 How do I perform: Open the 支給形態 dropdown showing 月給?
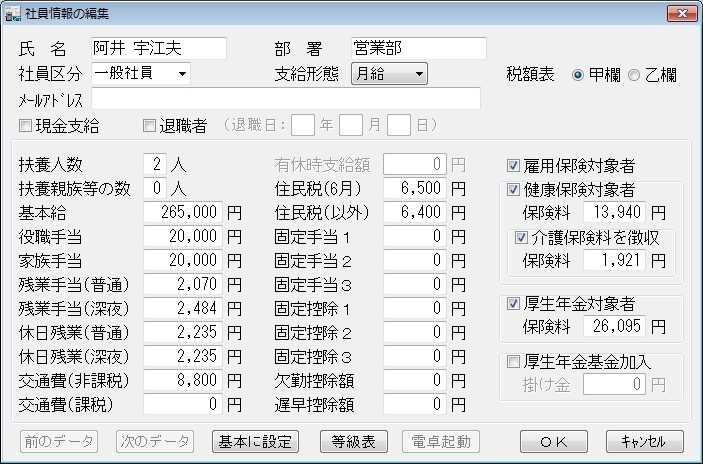(389, 74)
